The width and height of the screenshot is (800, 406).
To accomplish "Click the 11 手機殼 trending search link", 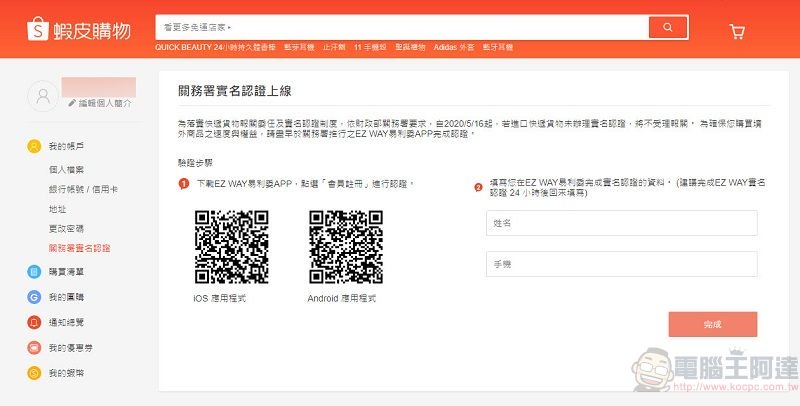I will point(370,47).
